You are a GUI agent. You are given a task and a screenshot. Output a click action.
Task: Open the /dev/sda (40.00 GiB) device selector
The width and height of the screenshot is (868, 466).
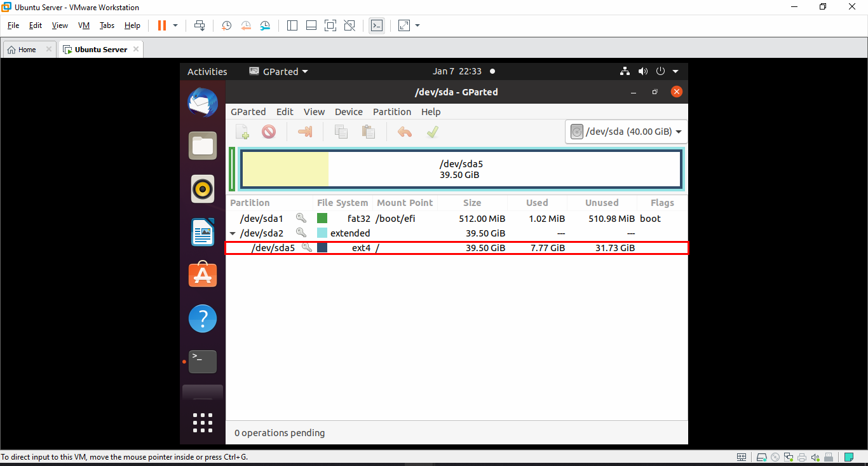point(626,132)
